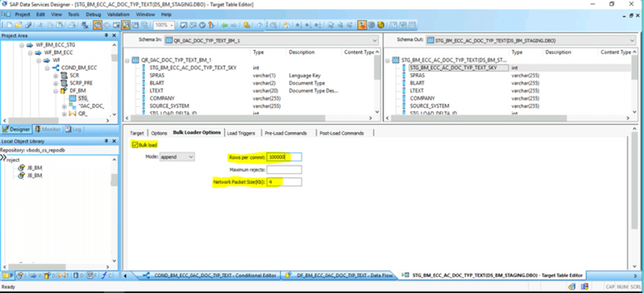Click the green Back arrow icon
Screen dimensions: 644x293
coord(224,25)
